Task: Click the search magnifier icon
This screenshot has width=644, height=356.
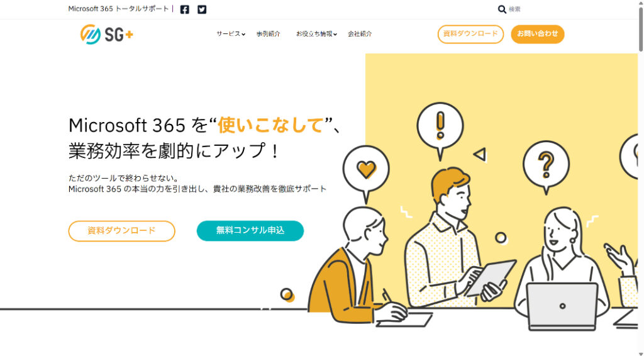Action: click(x=502, y=9)
